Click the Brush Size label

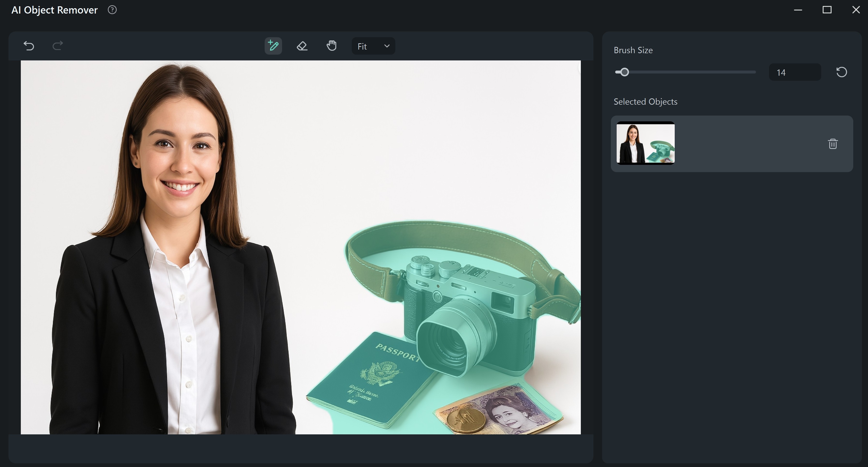(x=633, y=50)
